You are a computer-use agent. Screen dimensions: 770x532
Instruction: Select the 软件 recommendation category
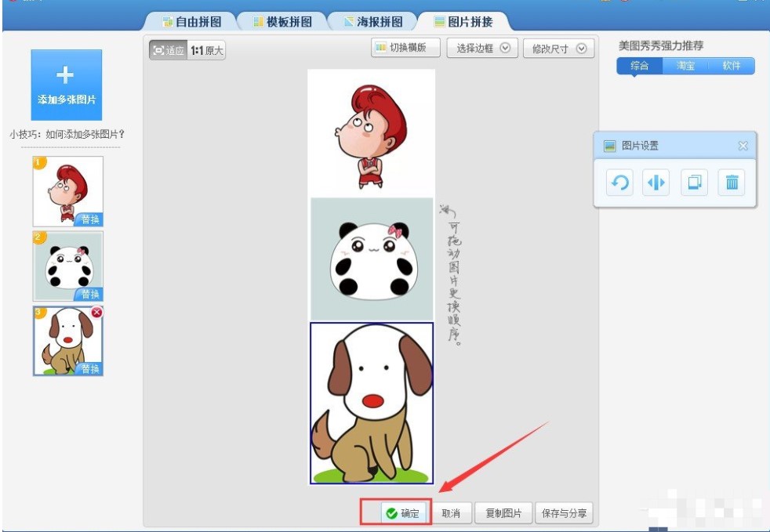(x=731, y=66)
